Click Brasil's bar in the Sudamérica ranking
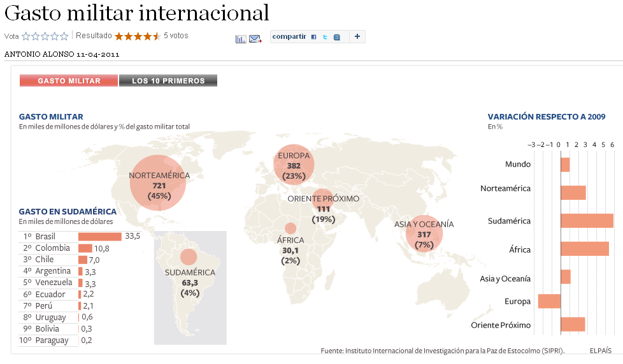Screen dimensions: 623x364 (x=100, y=236)
